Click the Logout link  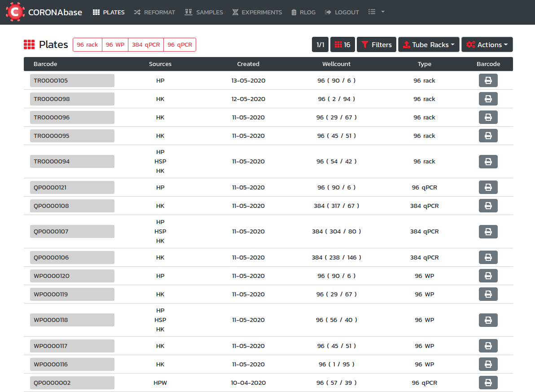point(342,12)
